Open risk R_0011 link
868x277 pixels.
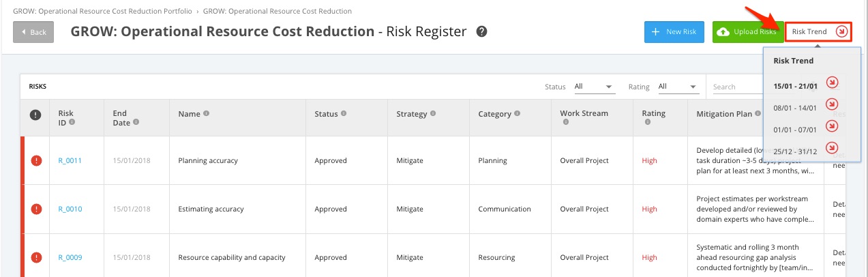point(70,161)
